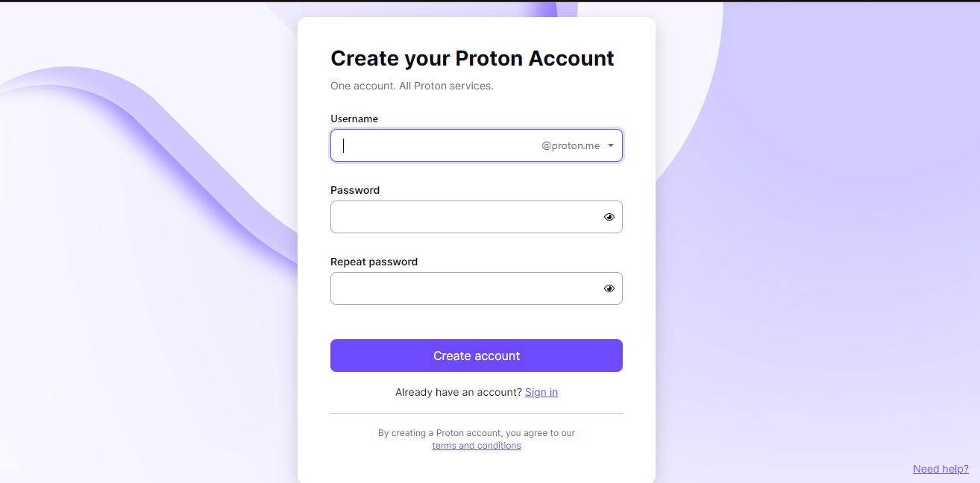Click the divider line below Sign in

477,413
